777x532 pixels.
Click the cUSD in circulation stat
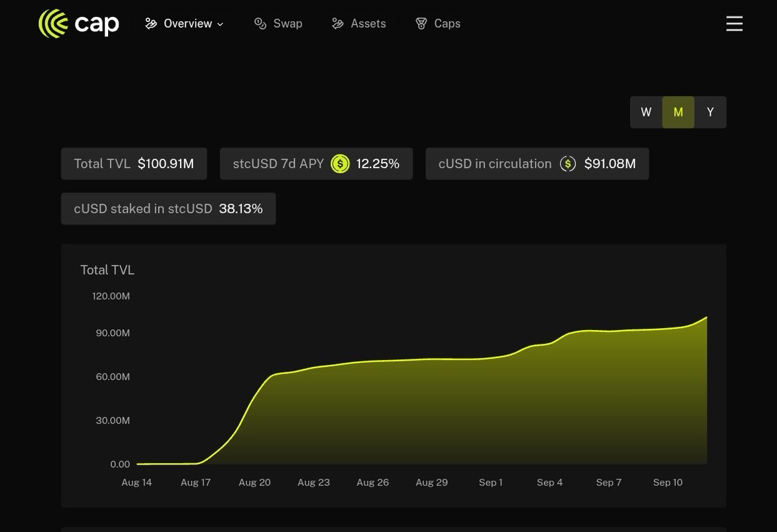[x=537, y=164]
